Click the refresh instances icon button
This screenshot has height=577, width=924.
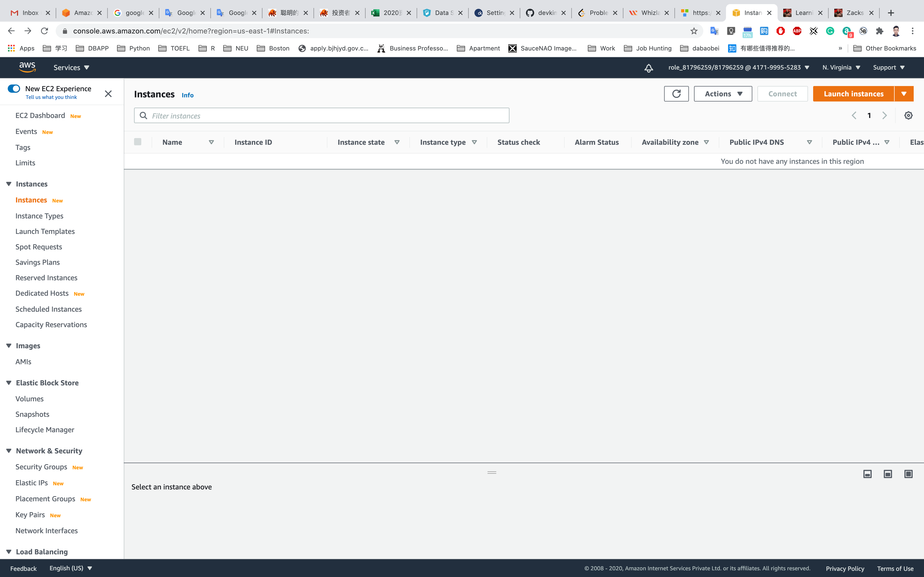676,94
